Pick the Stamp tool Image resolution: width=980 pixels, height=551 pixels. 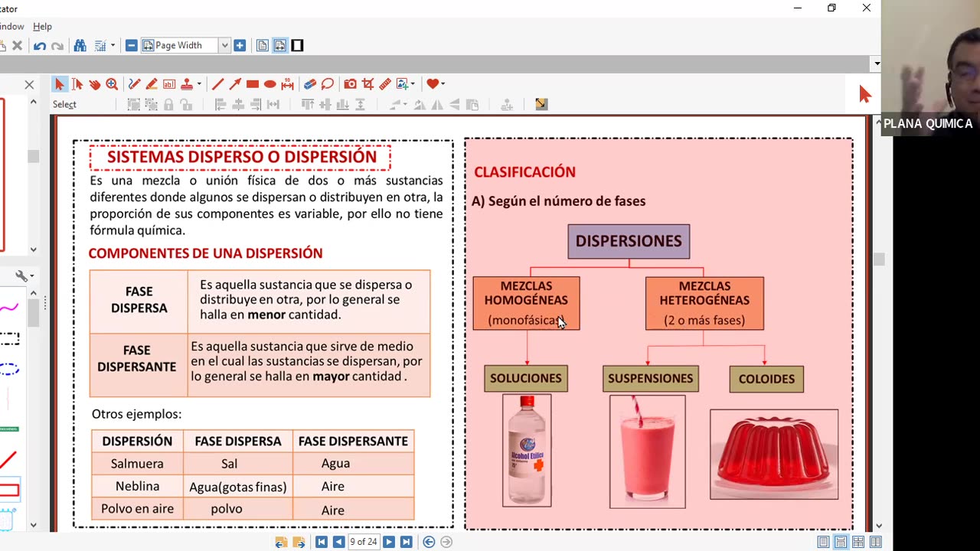186,84
